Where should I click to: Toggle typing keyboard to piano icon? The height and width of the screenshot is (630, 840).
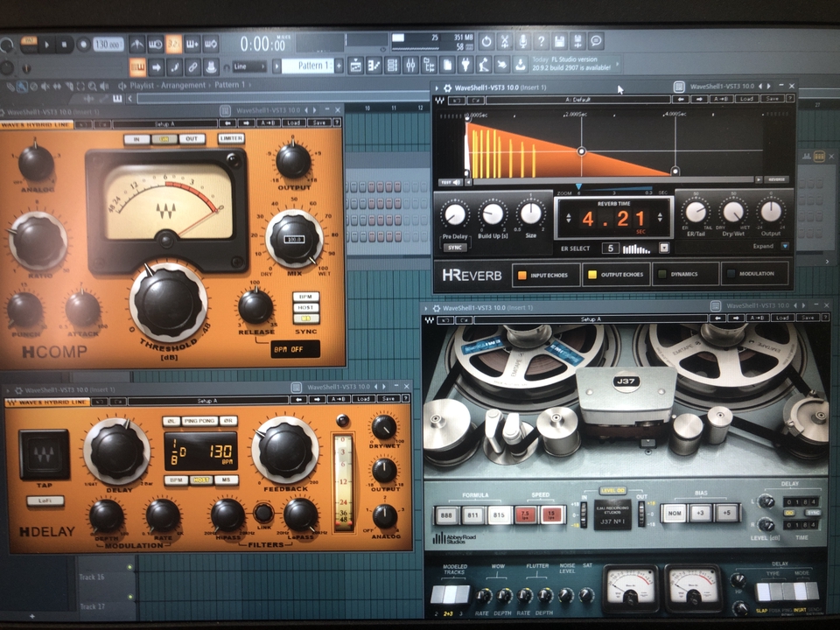click(137, 67)
